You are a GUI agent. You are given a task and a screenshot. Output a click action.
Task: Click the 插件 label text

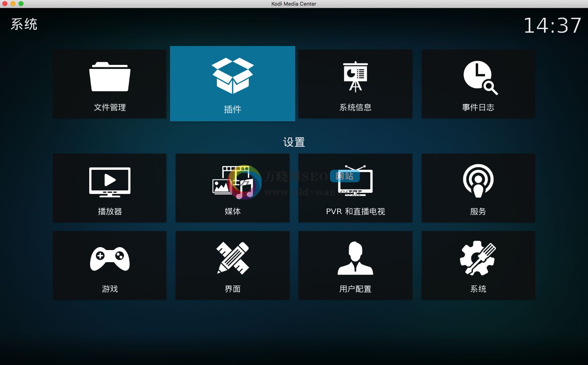coord(233,109)
